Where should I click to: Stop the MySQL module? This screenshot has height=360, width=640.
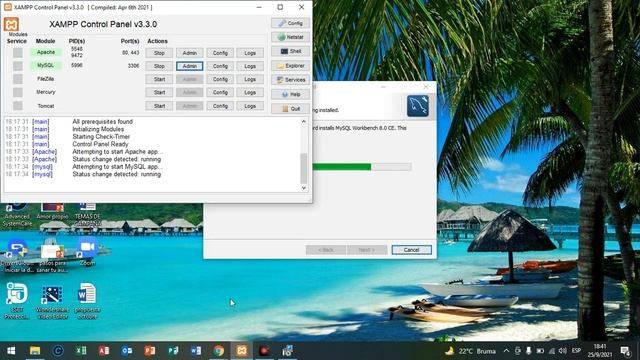[x=159, y=66]
